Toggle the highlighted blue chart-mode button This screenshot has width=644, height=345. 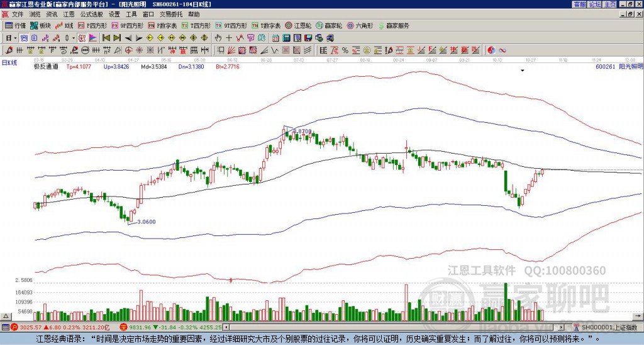25,38
